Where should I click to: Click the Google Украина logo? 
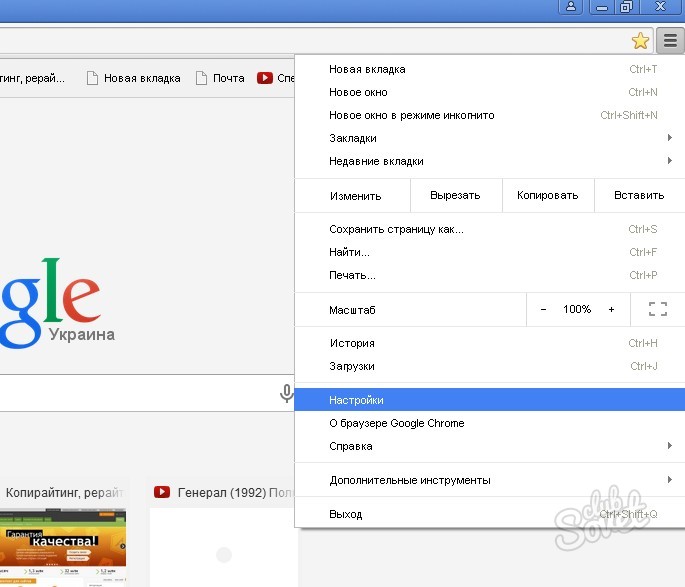point(57,304)
